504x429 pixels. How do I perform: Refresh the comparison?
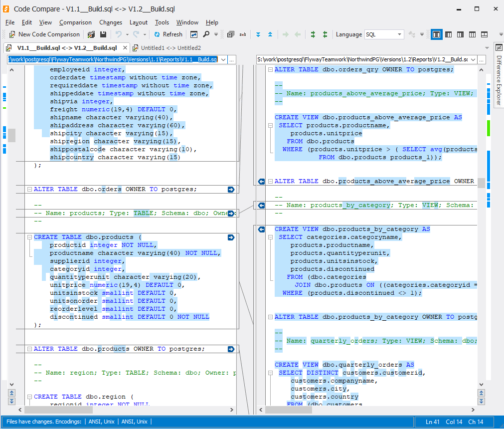(x=168, y=34)
